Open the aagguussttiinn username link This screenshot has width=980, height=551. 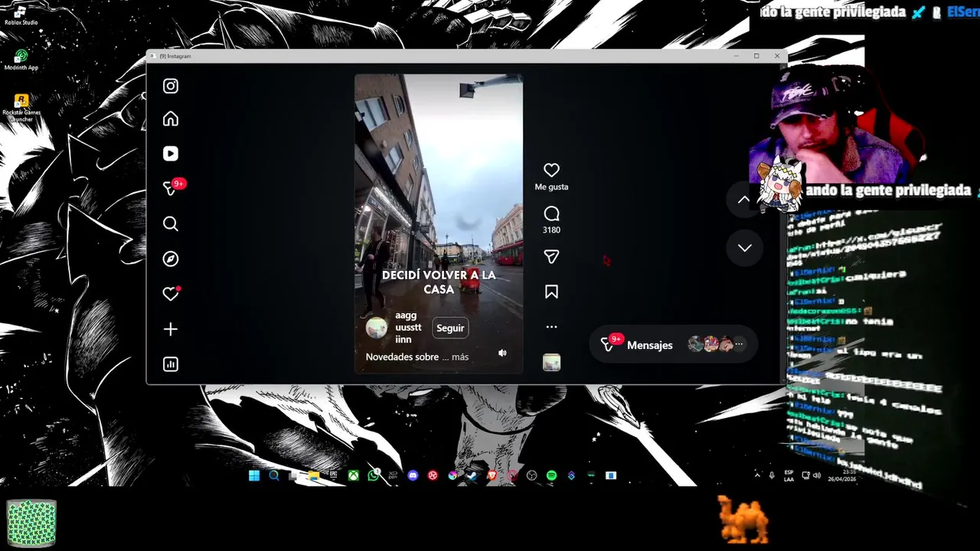point(408,328)
